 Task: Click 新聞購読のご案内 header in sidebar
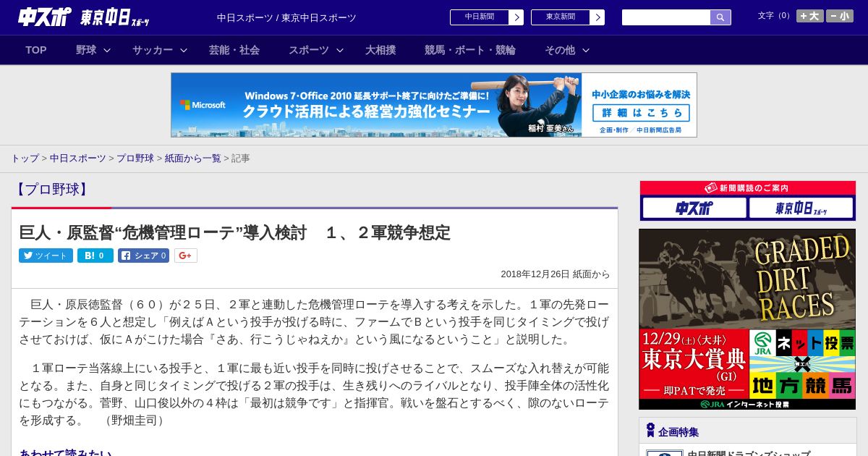747,188
